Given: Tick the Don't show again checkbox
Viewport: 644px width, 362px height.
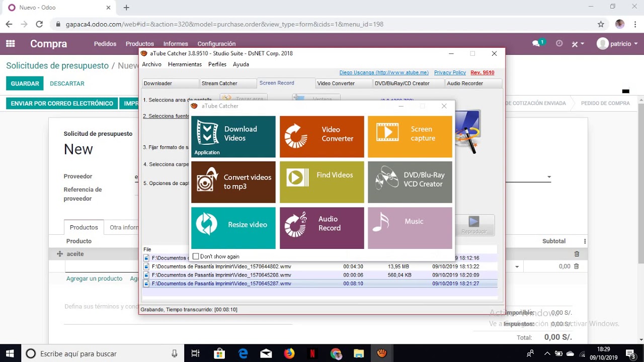Looking at the screenshot, I should (196, 256).
